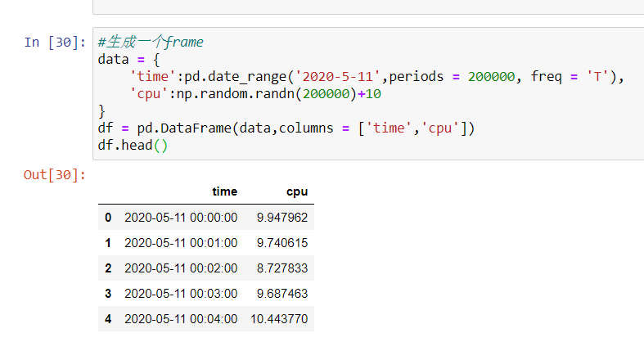Viewport: 644px width, 342px height.
Task: Click the pd.DataFrame code line
Action: tap(286, 128)
